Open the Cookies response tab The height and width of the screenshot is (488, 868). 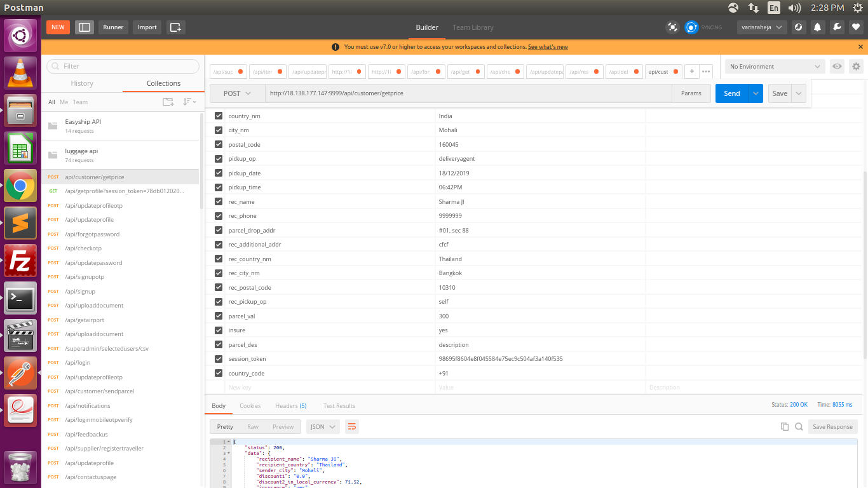(x=250, y=406)
